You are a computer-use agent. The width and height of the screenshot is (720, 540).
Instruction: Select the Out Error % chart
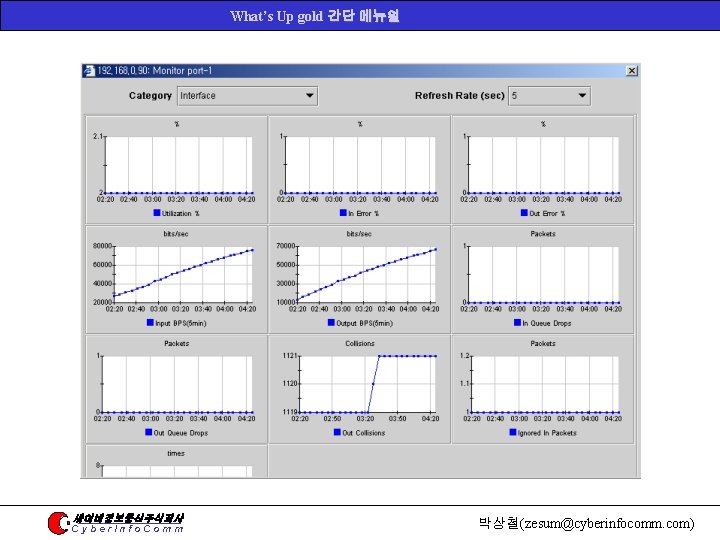point(543,169)
